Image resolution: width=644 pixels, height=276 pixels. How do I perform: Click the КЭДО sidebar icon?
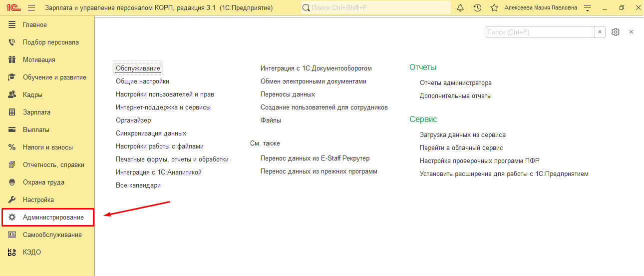[x=12, y=252]
